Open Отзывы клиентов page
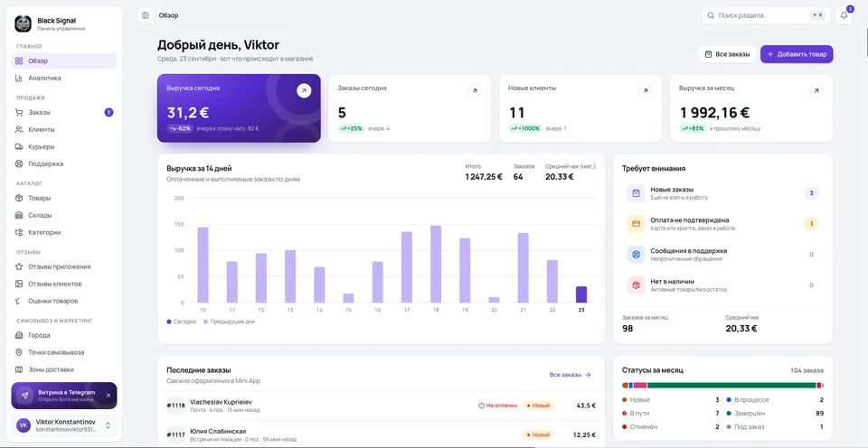The width and height of the screenshot is (868, 448). pos(63,284)
